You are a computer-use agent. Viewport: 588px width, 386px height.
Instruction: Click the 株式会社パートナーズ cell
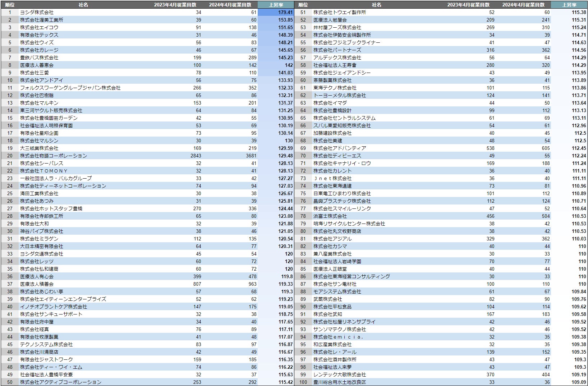pos(337,50)
